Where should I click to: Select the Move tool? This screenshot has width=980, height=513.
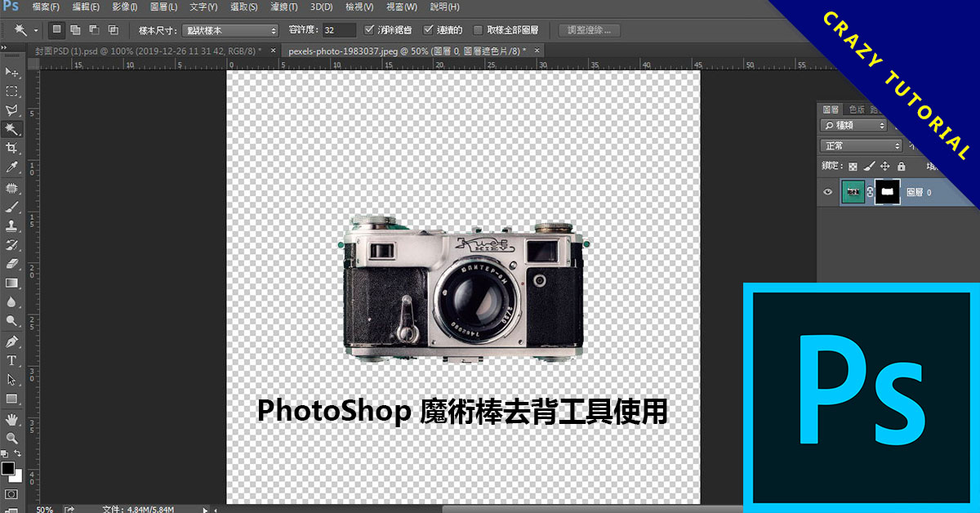(11, 73)
